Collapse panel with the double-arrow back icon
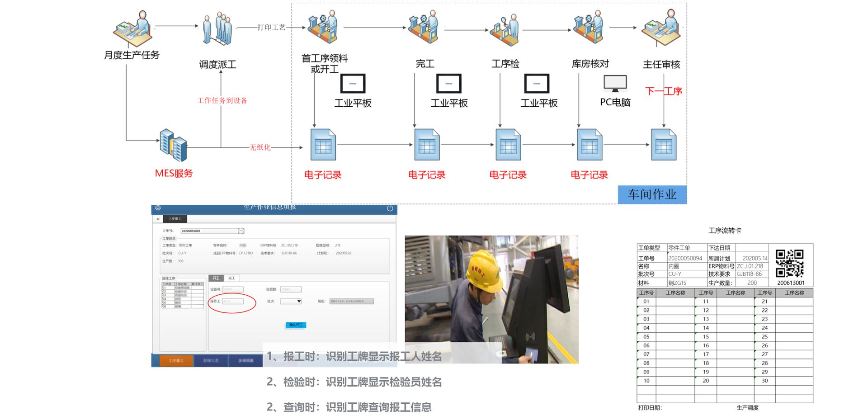The width and height of the screenshot is (868, 420). point(158,219)
